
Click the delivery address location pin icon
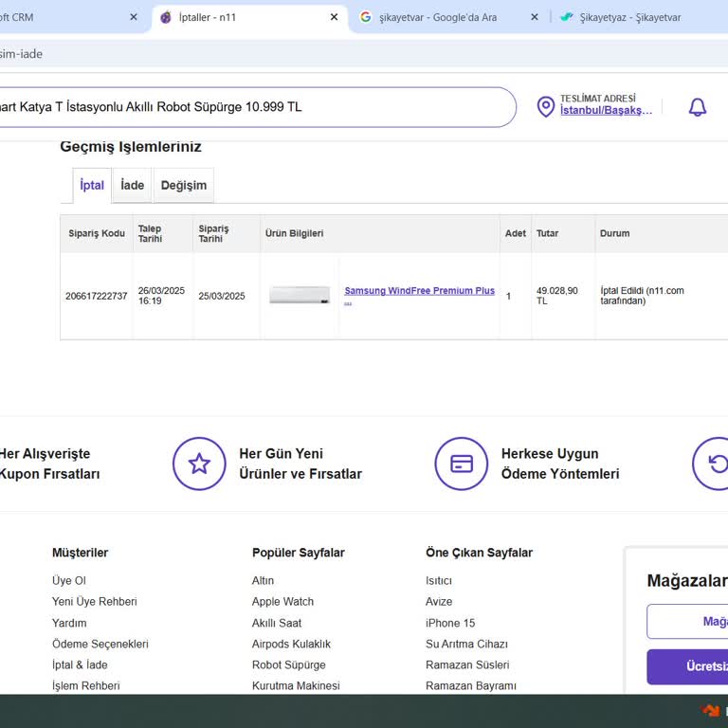[x=545, y=107]
